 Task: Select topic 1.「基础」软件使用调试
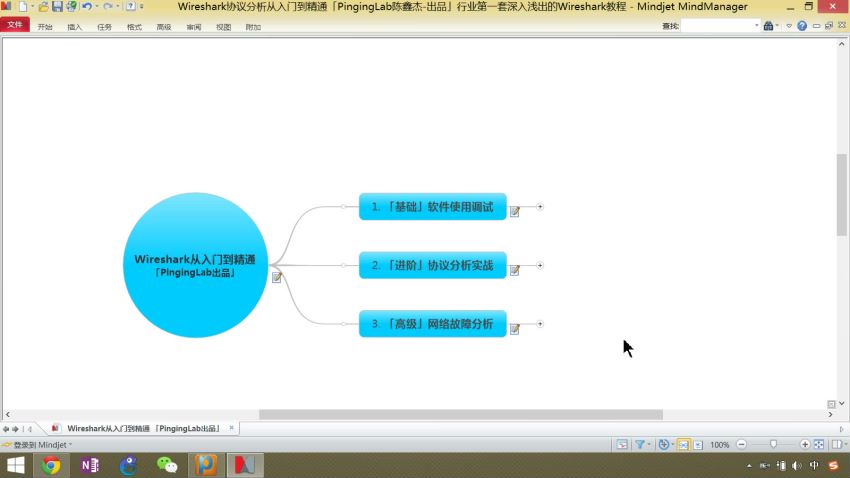433,206
